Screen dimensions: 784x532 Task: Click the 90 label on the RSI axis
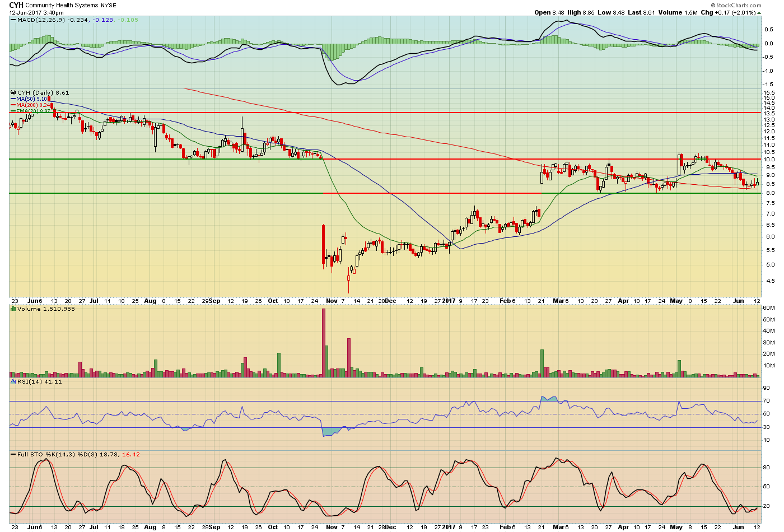pyautogui.click(x=767, y=388)
